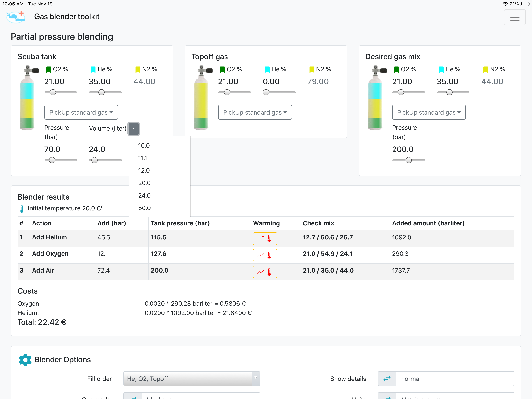The image size is (532, 399).
Task: Open Scuba tank PickUp standard gas dropdown
Action: pos(81,112)
